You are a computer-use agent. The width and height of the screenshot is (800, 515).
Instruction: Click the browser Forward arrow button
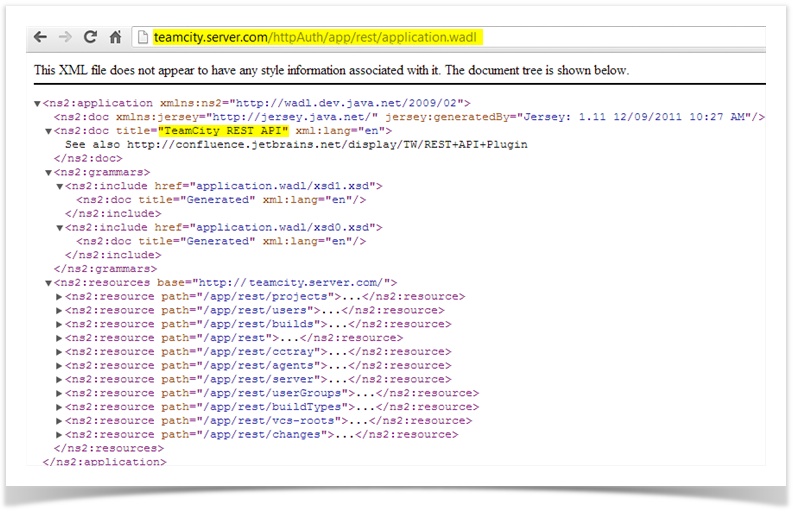click(x=66, y=37)
